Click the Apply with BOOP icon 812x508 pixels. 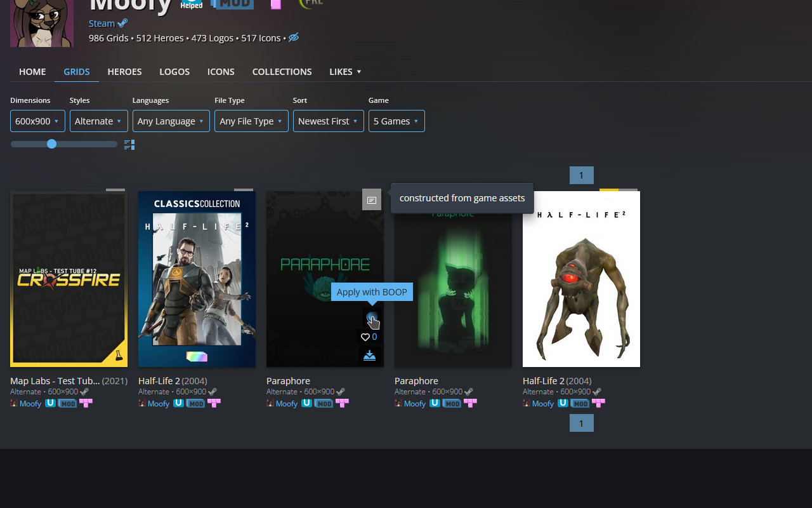pyautogui.click(x=372, y=317)
